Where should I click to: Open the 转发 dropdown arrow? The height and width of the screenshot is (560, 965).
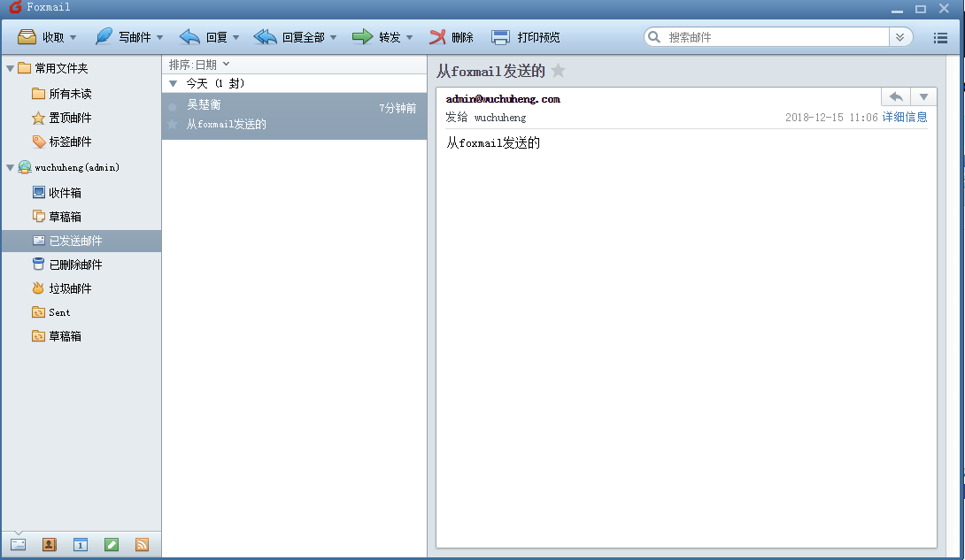pos(410,37)
